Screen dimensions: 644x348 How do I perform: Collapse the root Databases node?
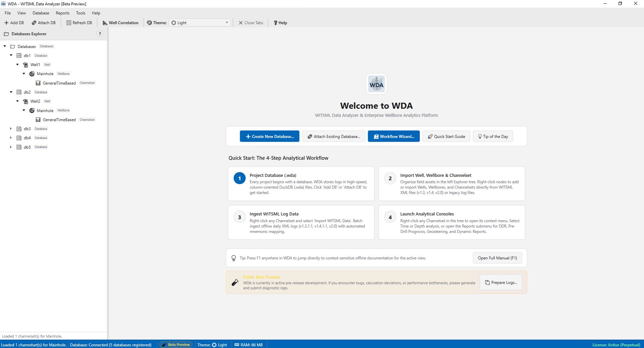pyautogui.click(x=5, y=46)
